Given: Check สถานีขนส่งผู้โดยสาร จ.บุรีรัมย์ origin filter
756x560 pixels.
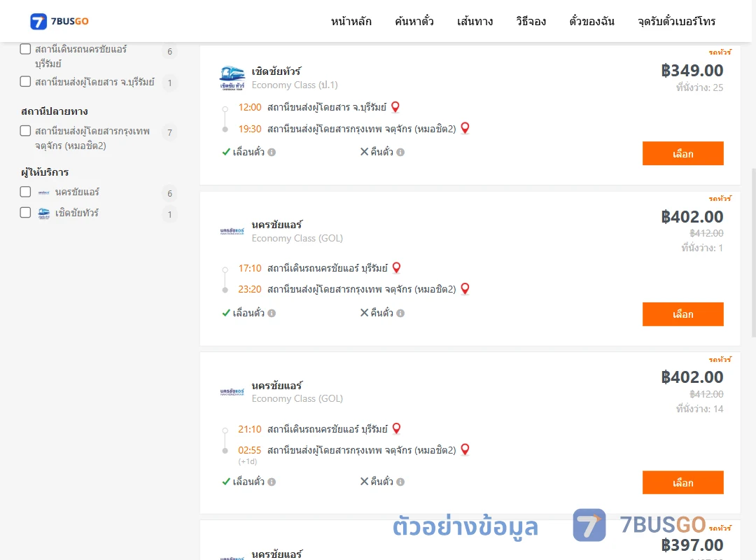Looking at the screenshot, I should tap(26, 81).
